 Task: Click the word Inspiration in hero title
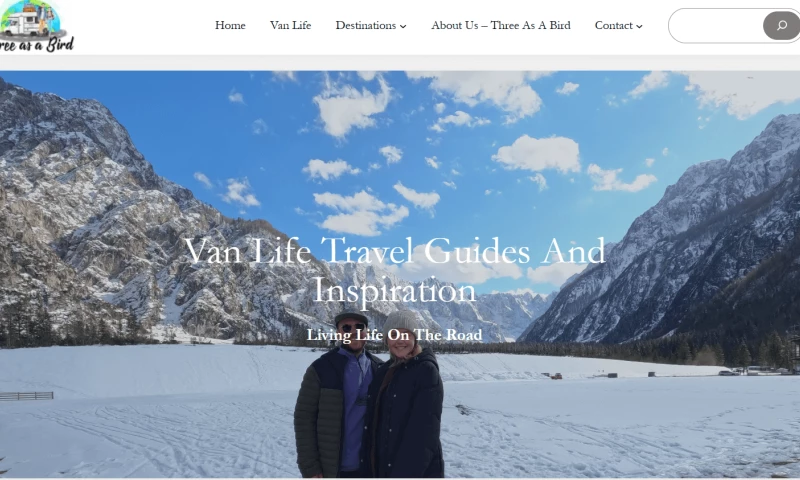click(x=394, y=291)
